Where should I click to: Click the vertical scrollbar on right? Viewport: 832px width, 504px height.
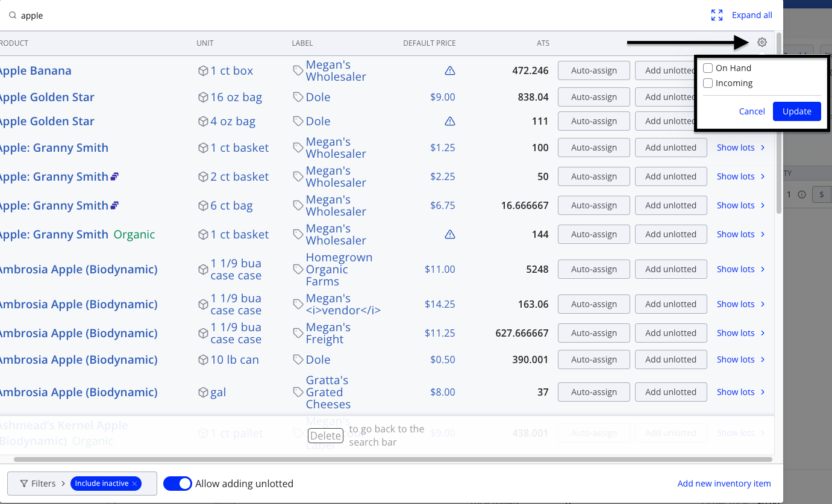779,123
